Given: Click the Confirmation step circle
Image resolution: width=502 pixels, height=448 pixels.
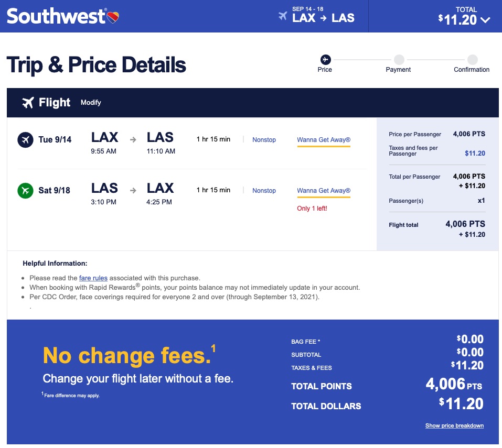Looking at the screenshot, I should click(472, 59).
